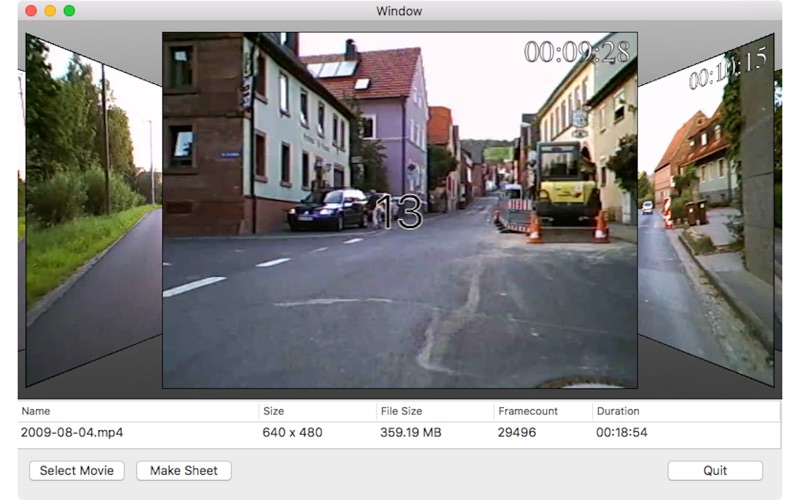Click the Select Movie button
The width and height of the screenshot is (800, 500).
(x=77, y=470)
